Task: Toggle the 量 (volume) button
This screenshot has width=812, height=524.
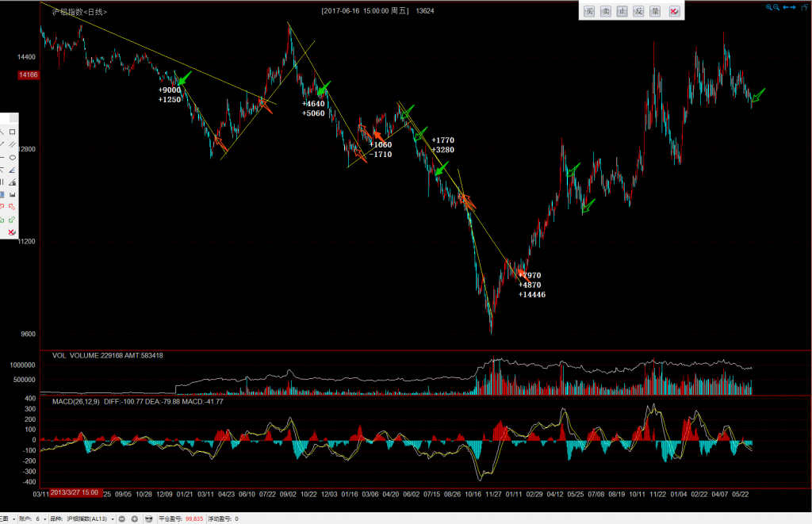Action: click(655, 11)
